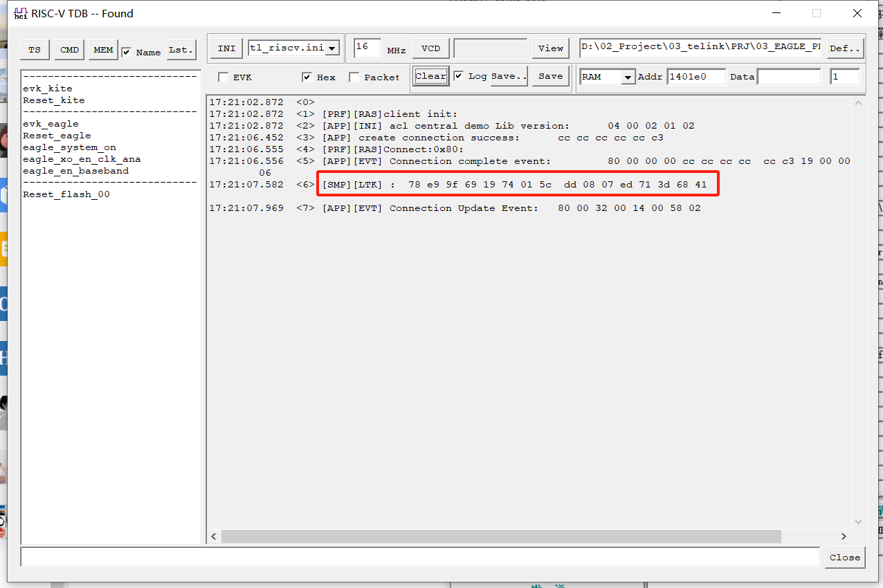
Task: Toggle the Hex checkbox
Action: 307,77
